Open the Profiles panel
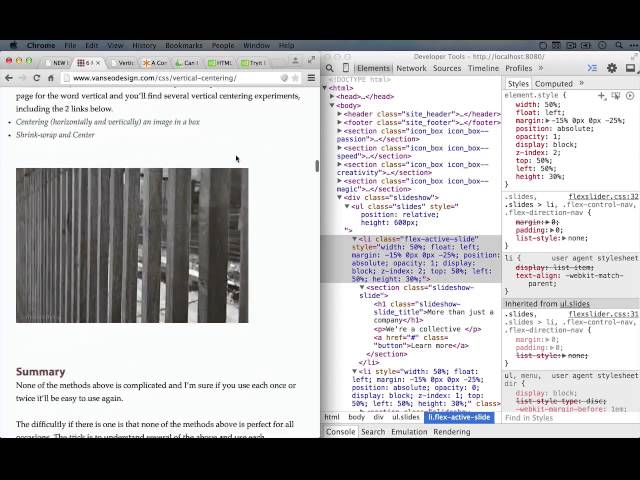Image resolution: width=640 pixels, height=480 pixels. [518, 68]
